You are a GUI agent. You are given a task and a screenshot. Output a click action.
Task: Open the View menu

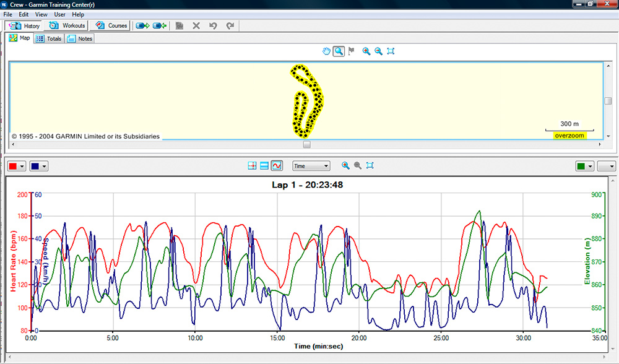pos(41,14)
